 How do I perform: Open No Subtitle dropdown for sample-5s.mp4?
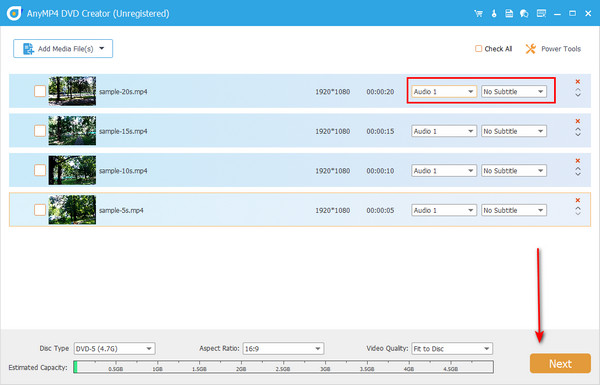click(514, 210)
